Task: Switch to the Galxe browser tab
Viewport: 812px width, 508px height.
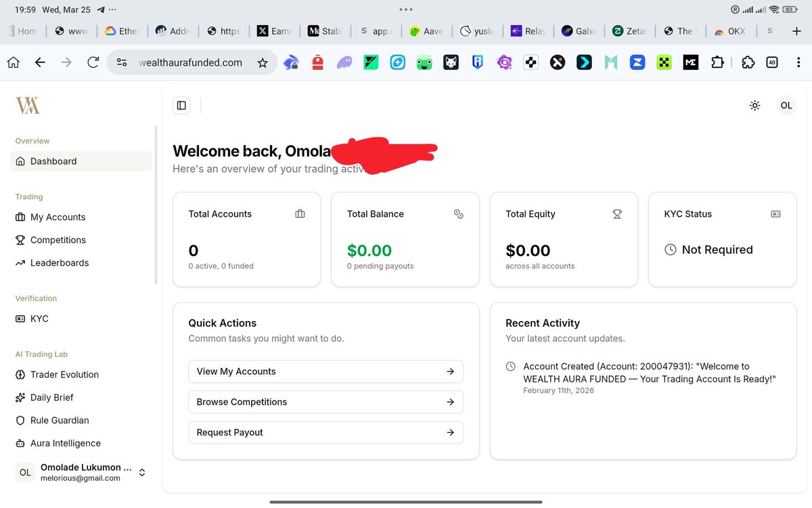Action: click(578, 31)
